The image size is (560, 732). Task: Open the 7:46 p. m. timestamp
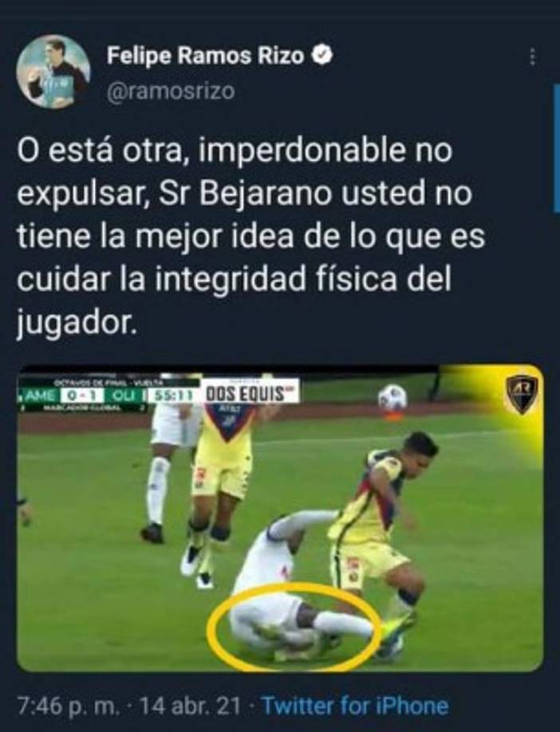(68, 706)
